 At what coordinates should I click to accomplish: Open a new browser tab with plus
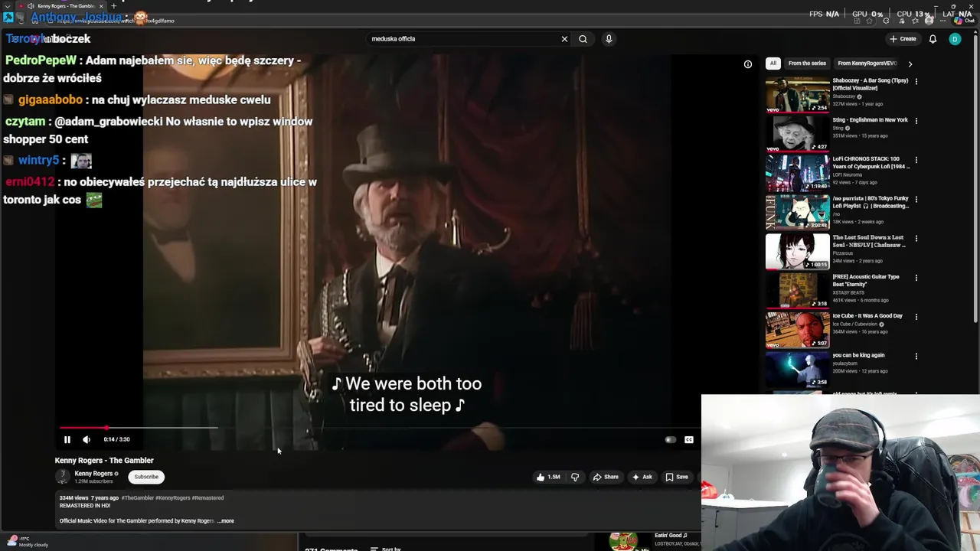113,6
